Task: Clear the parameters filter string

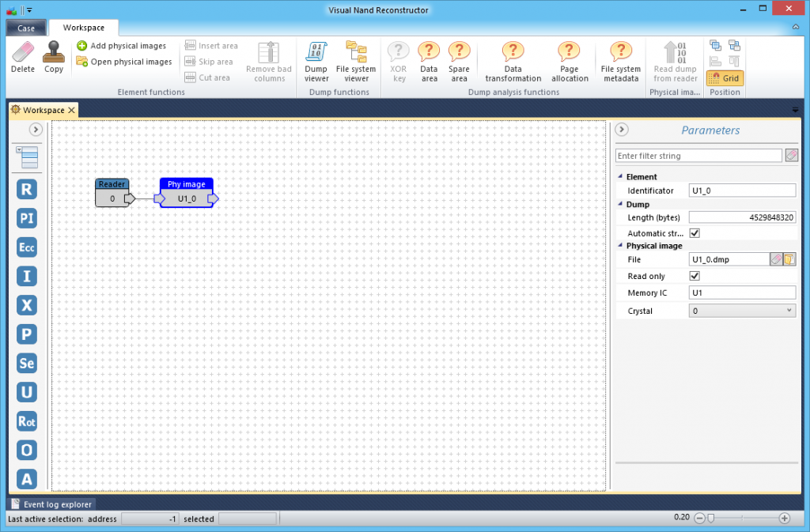Action: pos(791,155)
